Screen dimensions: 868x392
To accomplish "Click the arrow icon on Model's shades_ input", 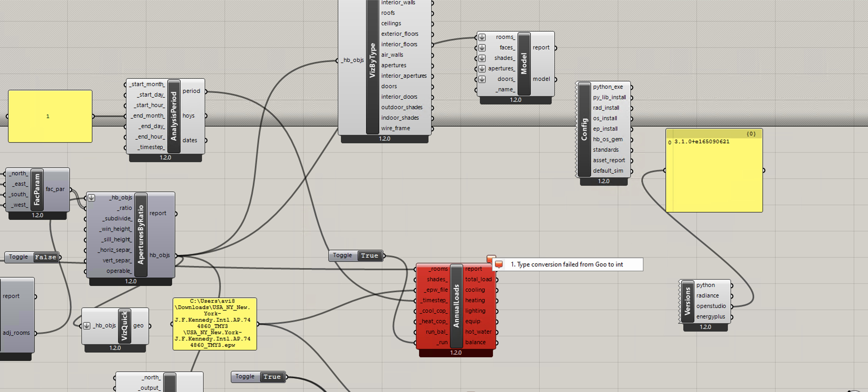I will coord(482,58).
